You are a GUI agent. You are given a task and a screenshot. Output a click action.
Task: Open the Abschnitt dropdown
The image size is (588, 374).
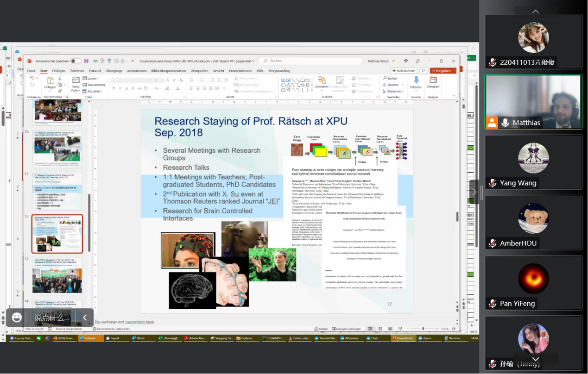click(x=93, y=91)
